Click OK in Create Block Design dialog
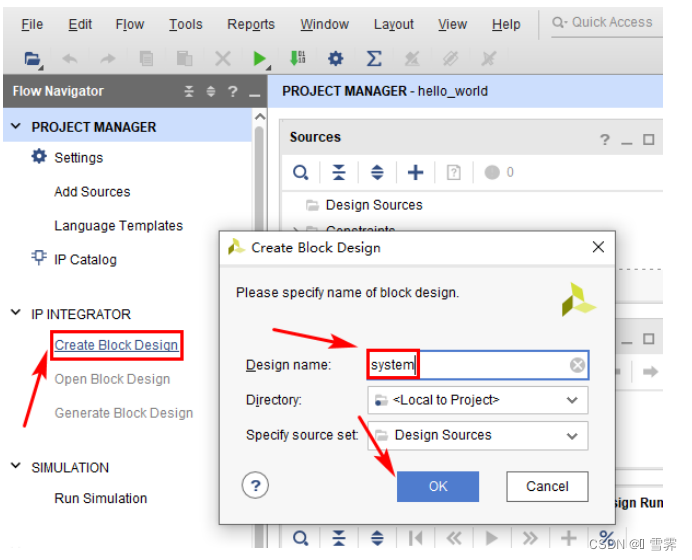 [x=438, y=486]
